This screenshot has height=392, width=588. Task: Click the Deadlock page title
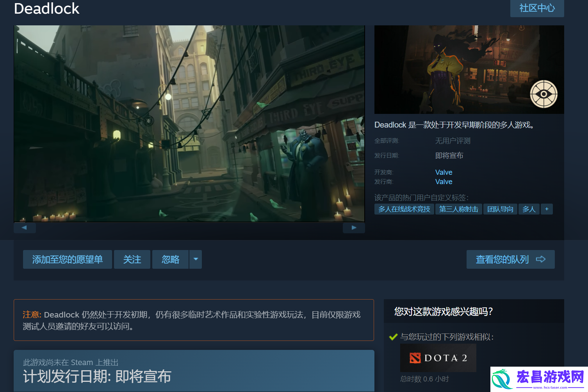click(x=46, y=9)
